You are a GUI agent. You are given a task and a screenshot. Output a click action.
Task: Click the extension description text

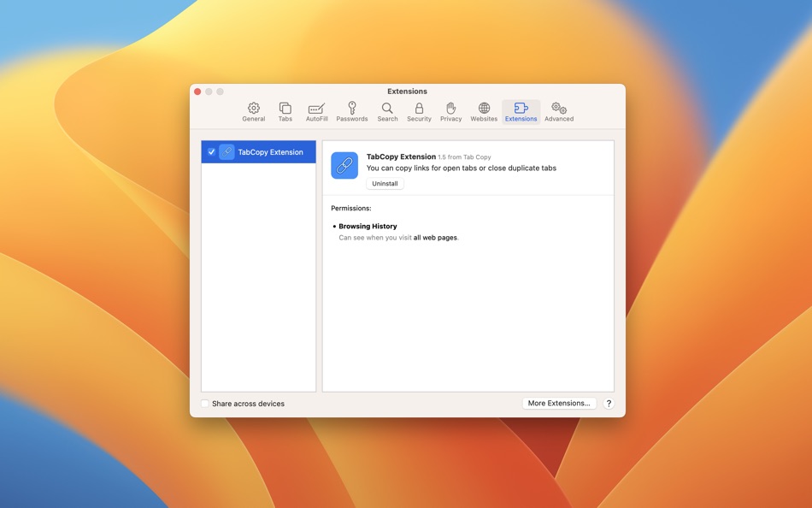coord(461,168)
